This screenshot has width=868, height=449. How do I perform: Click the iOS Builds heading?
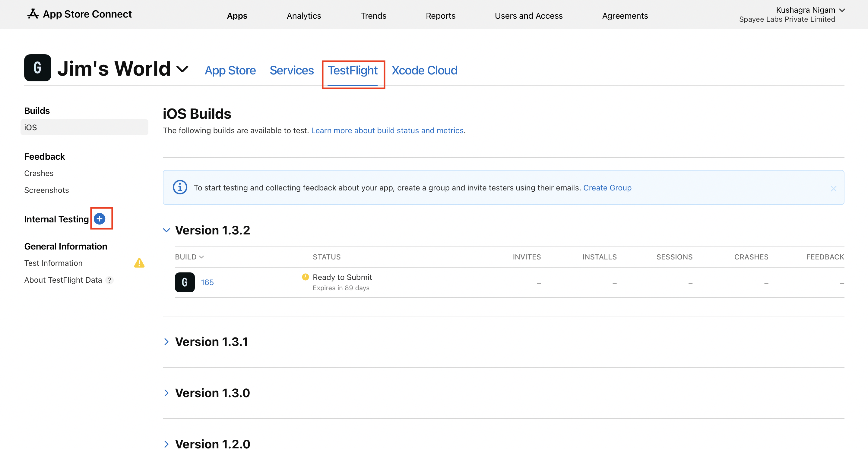[x=197, y=114]
